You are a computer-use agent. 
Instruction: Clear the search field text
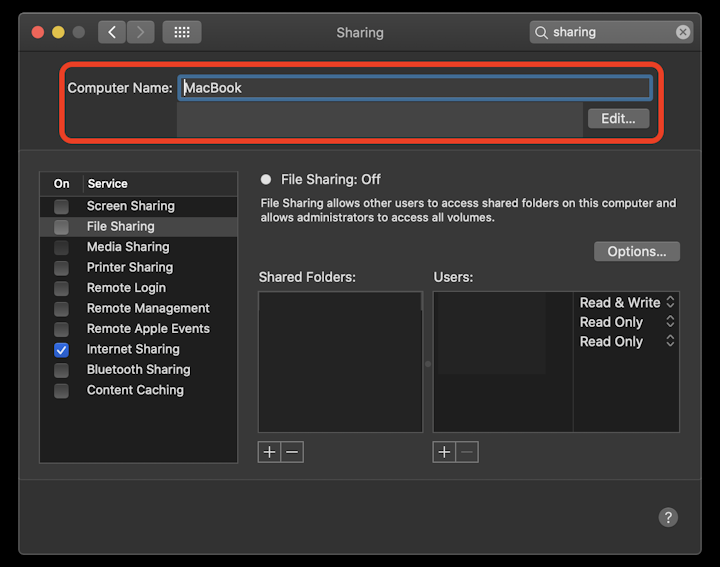click(683, 32)
